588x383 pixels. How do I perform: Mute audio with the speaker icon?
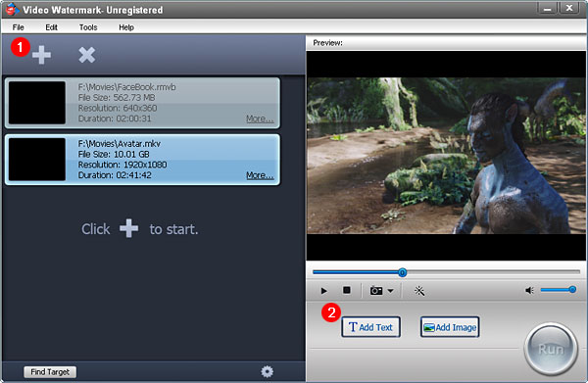pyautogui.click(x=529, y=290)
